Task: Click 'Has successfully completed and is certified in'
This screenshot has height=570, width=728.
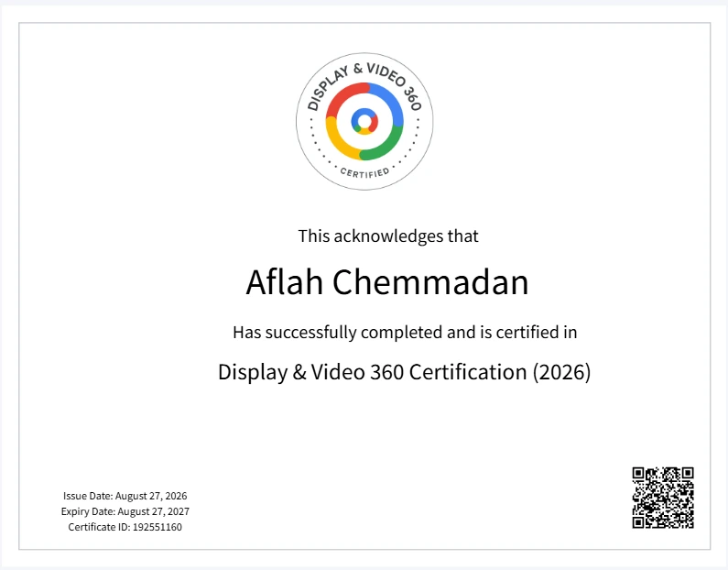Action: (405, 333)
